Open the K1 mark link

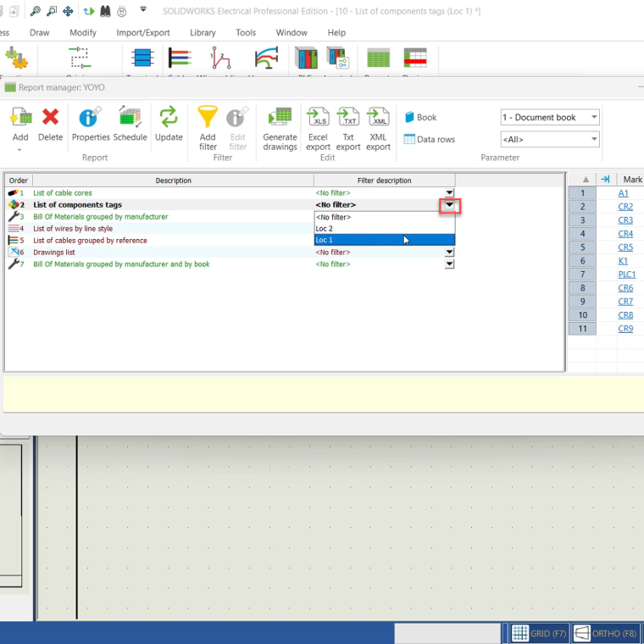[x=623, y=261]
